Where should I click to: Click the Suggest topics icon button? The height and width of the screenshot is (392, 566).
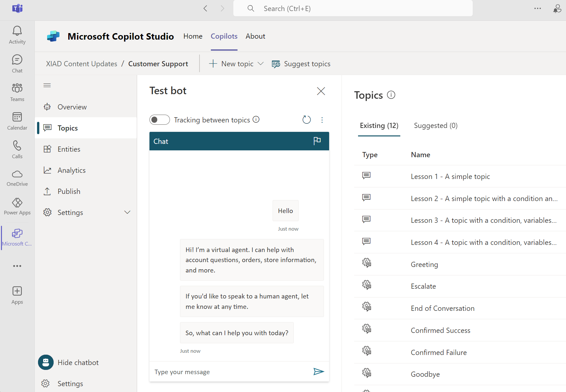[x=276, y=64]
